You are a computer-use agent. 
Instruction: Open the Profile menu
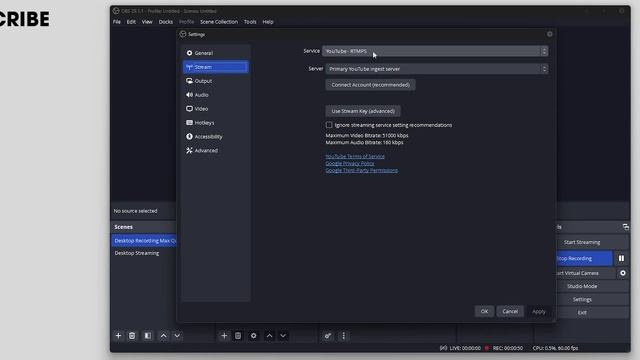coord(187,22)
